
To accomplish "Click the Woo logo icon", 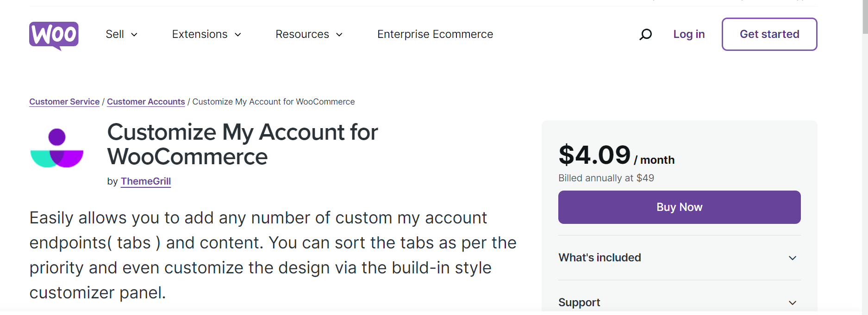I will click(54, 35).
